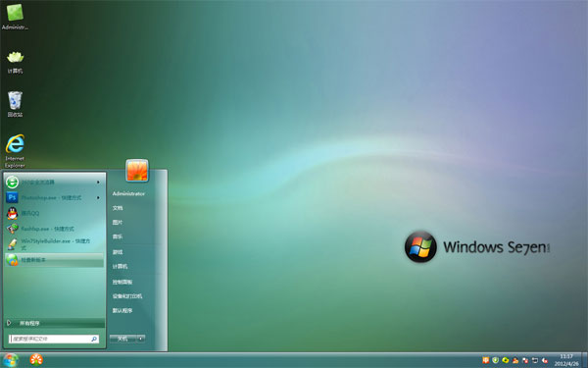The height and width of the screenshot is (368, 588).
Task: Open the shutdown options arrow
Action: [x=140, y=339]
